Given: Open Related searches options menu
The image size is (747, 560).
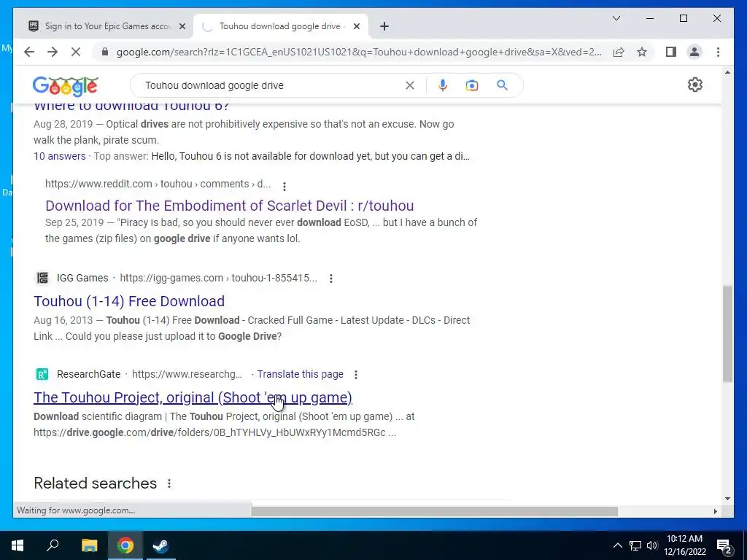Looking at the screenshot, I should tap(169, 483).
